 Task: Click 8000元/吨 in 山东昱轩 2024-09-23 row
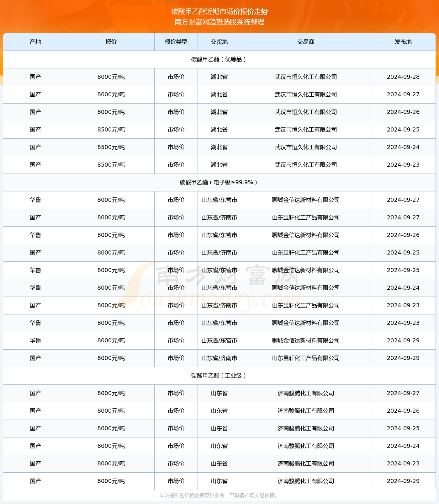[111, 305]
